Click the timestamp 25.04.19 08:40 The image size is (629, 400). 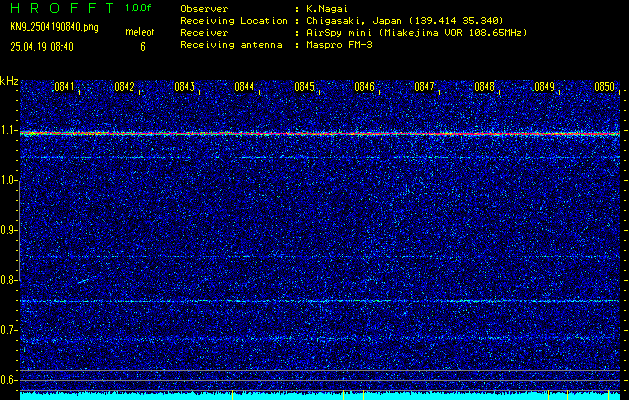coord(42,47)
